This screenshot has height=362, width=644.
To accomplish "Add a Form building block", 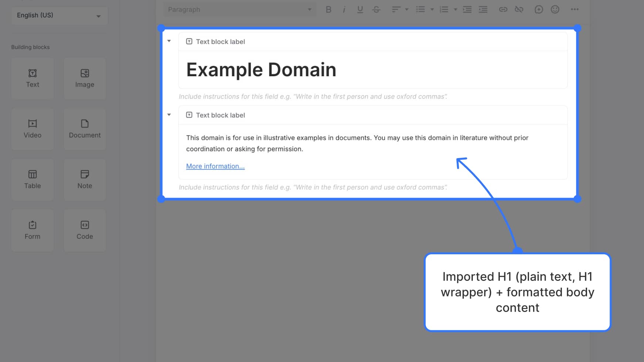I will [x=33, y=231].
